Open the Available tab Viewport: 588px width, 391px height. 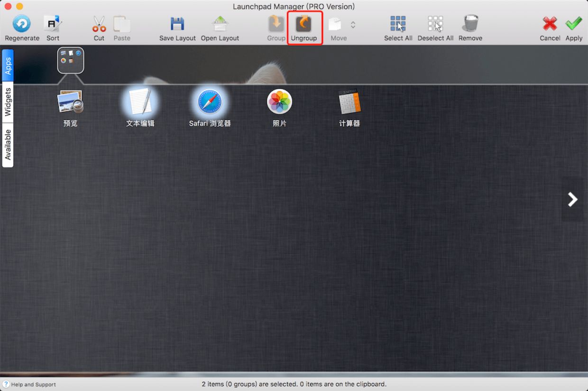[x=8, y=145]
